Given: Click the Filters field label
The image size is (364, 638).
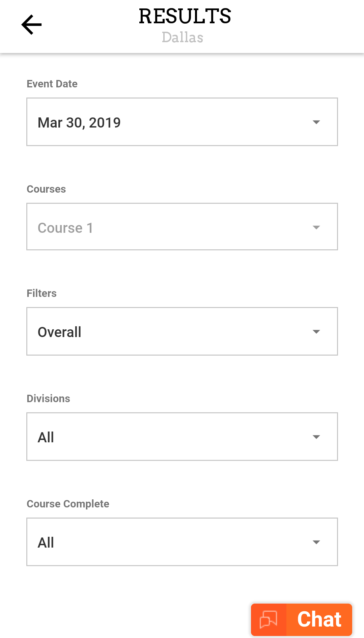Looking at the screenshot, I should point(41,293).
